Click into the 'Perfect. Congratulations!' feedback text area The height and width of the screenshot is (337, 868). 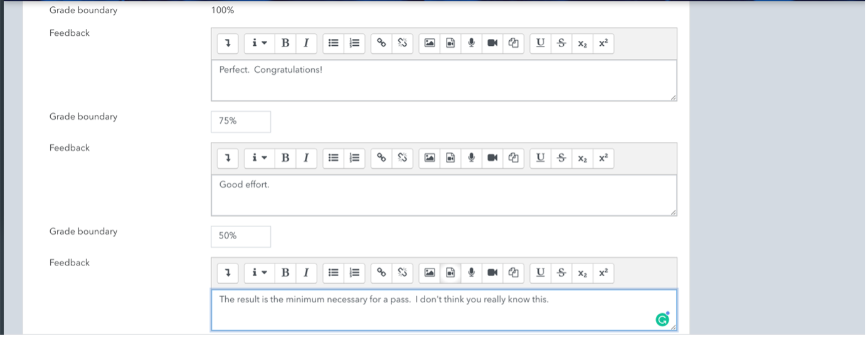point(444,80)
